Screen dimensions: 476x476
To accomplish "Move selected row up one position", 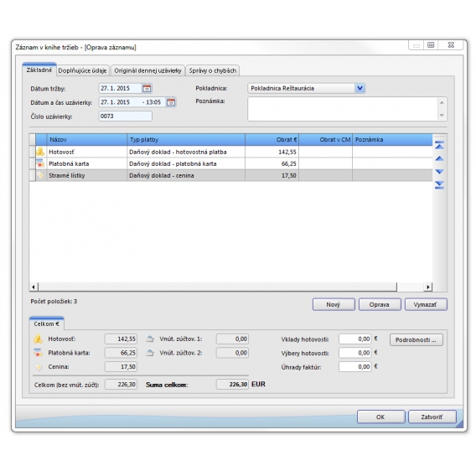I will [x=439, y=158].
